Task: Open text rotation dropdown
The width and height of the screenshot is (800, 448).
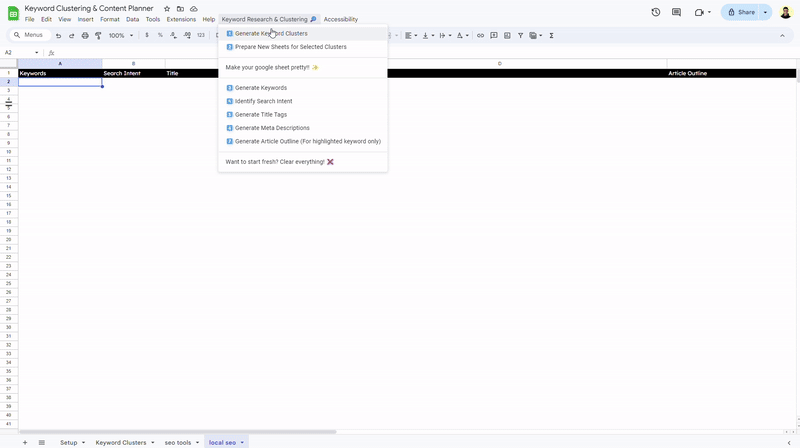Action: coord(463,35)
